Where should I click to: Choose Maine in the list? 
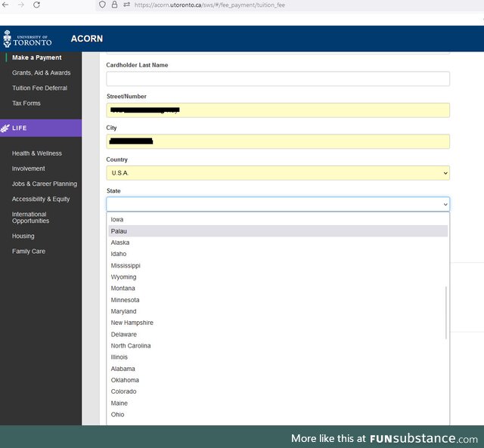pos(278,403)
